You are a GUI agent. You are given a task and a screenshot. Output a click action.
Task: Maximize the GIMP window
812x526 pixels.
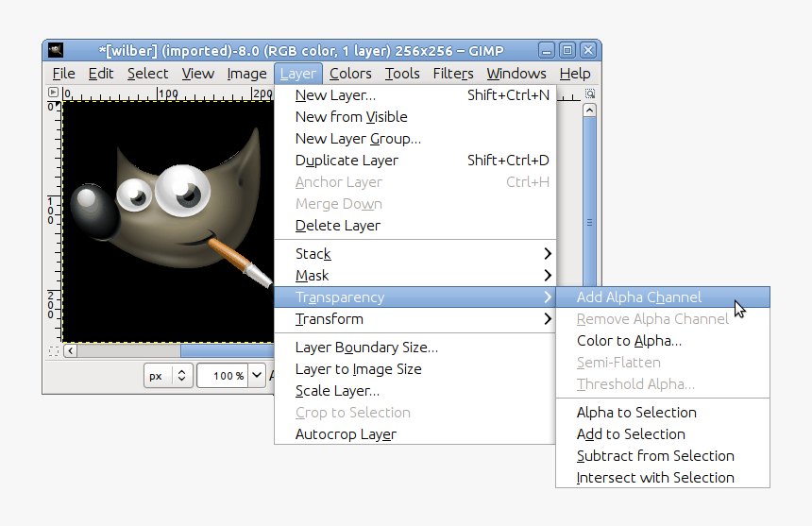coord(567,50)
